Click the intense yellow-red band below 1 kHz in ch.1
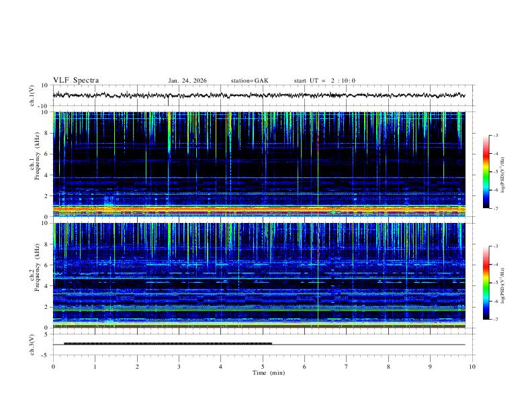The height and width of the screenshot is (411, 532). click(259, 210)
